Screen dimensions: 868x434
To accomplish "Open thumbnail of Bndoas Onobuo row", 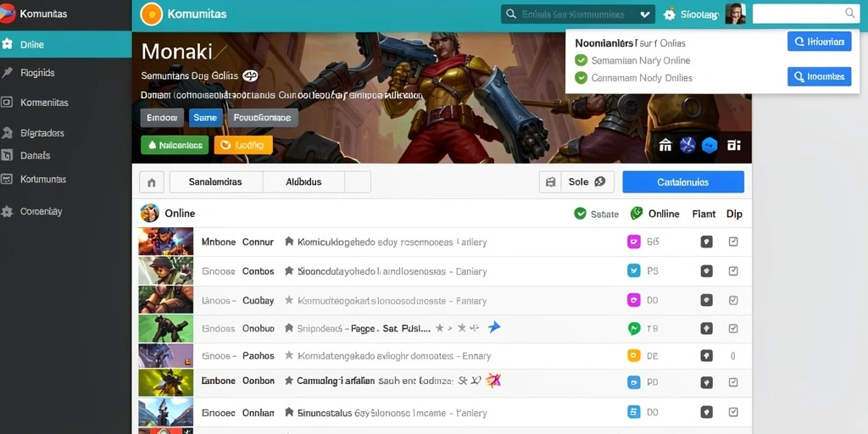I will coord(165,328).
